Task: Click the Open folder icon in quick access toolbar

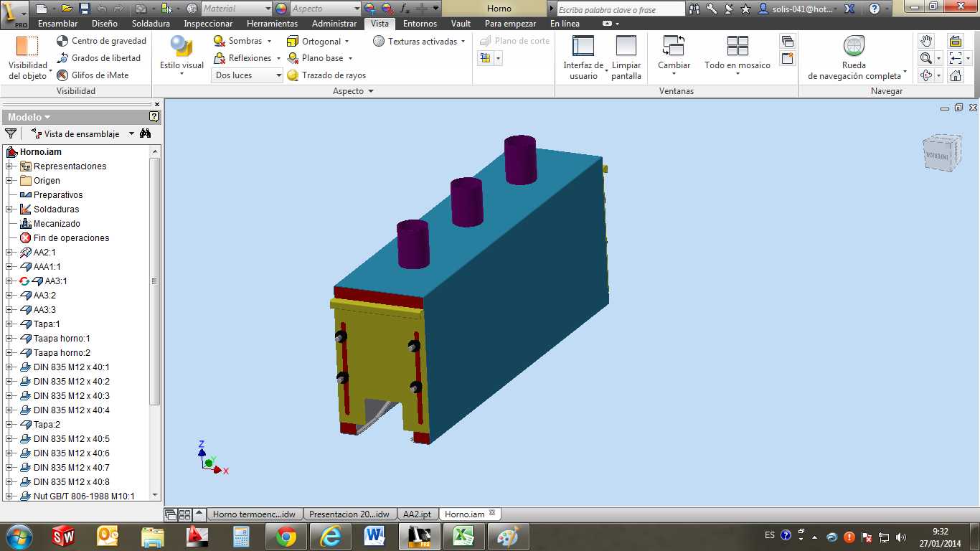Action: [67, 9]
